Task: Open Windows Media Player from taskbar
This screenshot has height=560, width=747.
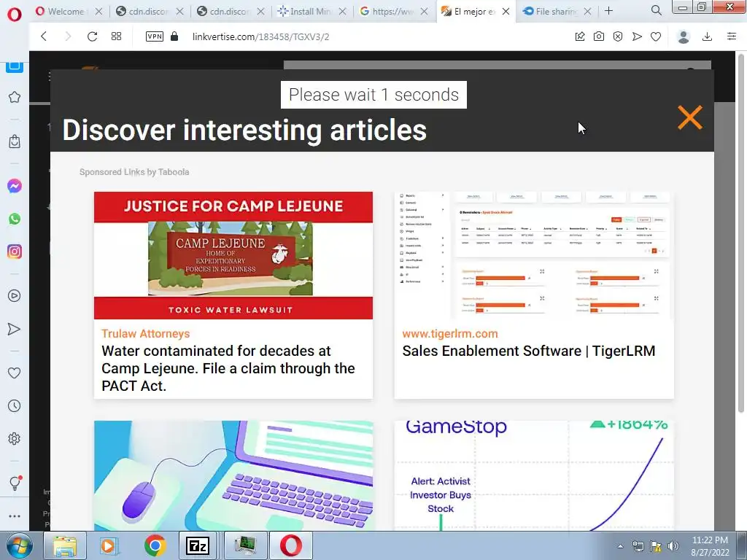Action: (109, 545)
